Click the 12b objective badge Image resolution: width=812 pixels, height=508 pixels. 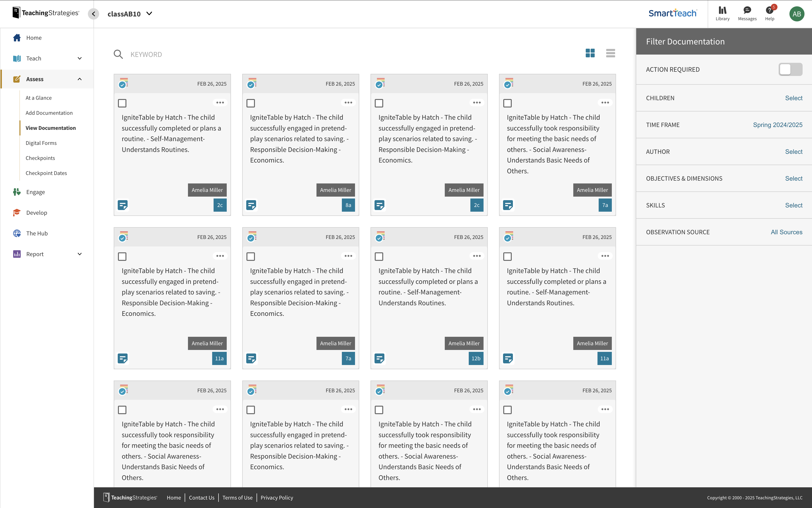click(x=476, y=358)
